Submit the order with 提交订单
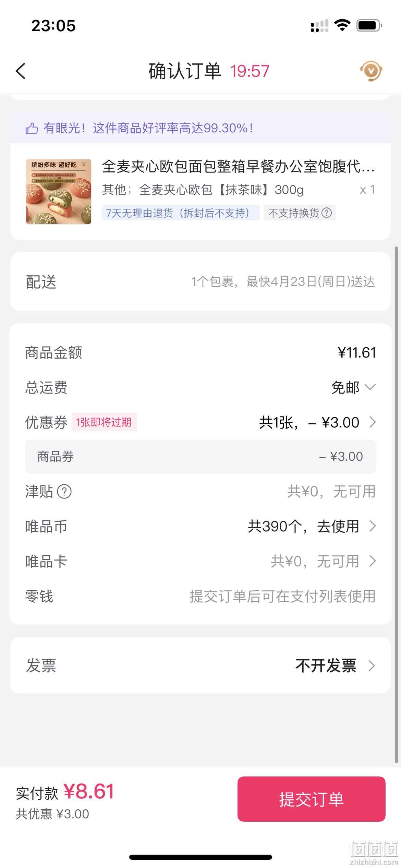The height and width of the screenshot is (868, 401). (311, 799)
